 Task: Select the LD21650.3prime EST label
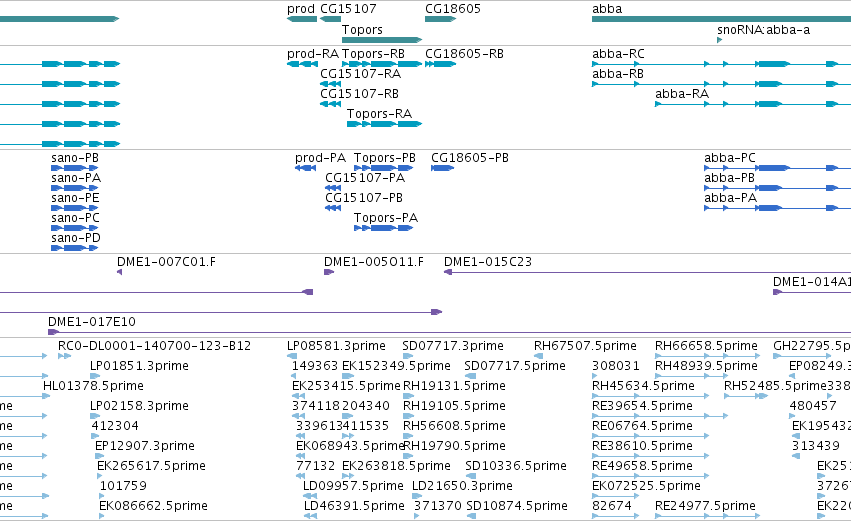coord(462,487)
